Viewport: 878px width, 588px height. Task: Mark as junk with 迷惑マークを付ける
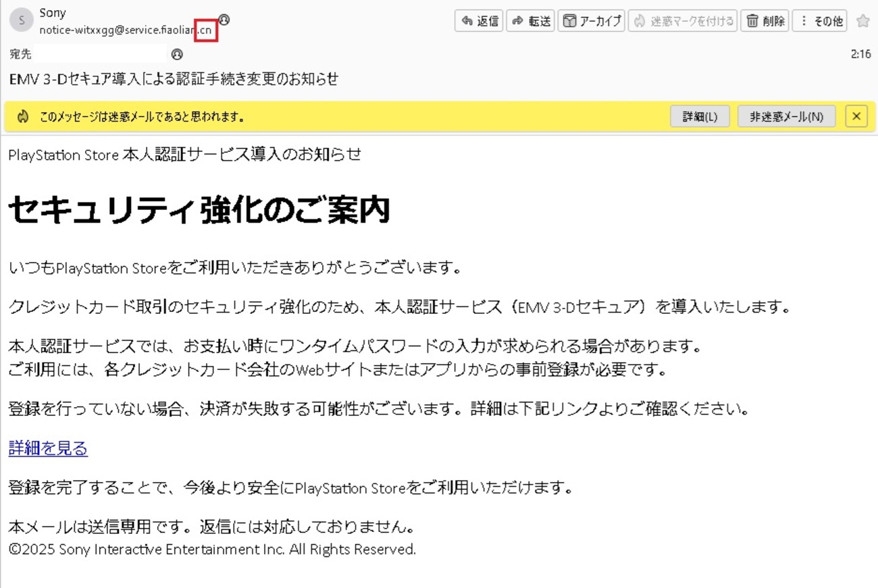pos(683,21)
